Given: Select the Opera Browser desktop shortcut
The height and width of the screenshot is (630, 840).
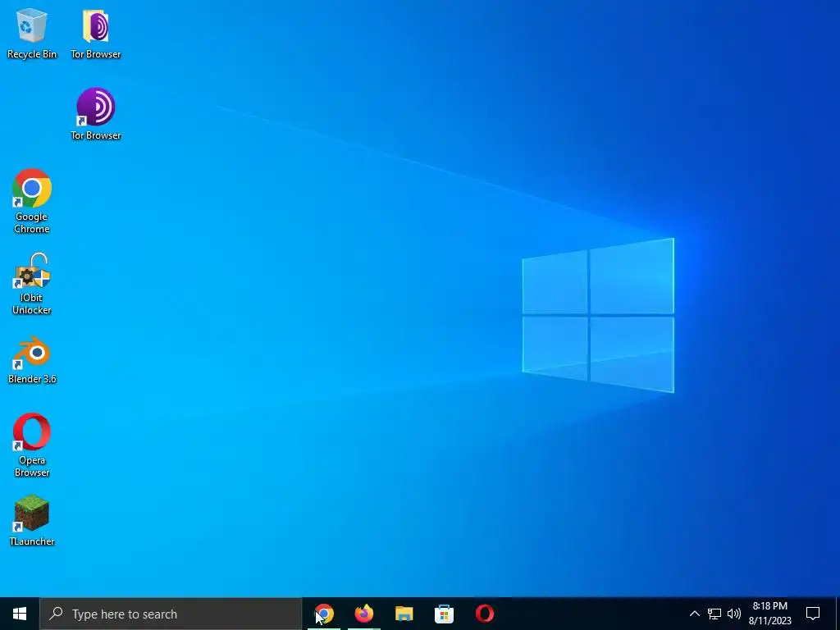Looking at the screenshot, I should coord(32,445).
